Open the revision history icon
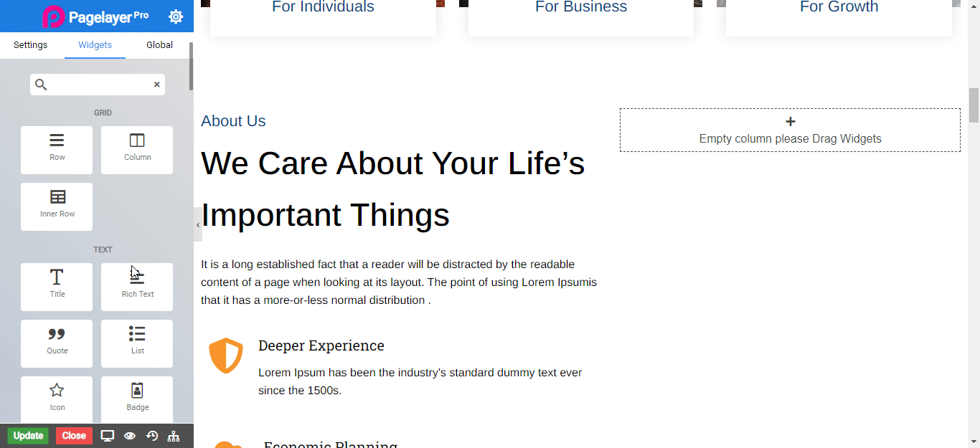 pyautogui.click(x=152, y=436)
